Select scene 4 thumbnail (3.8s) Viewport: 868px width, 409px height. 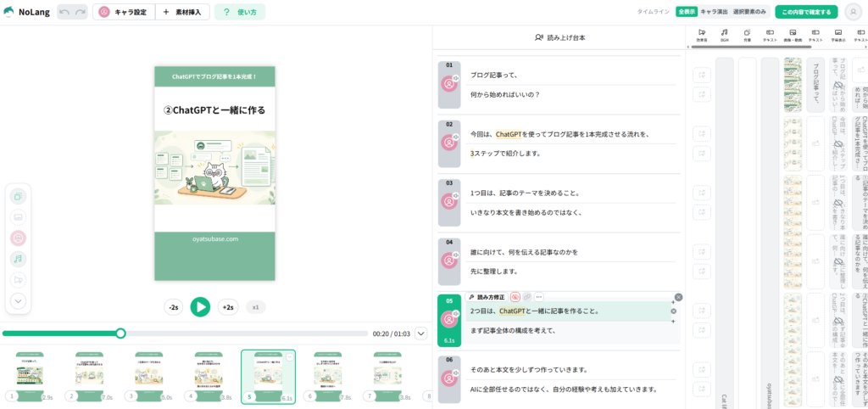click(x=209, y=376)
